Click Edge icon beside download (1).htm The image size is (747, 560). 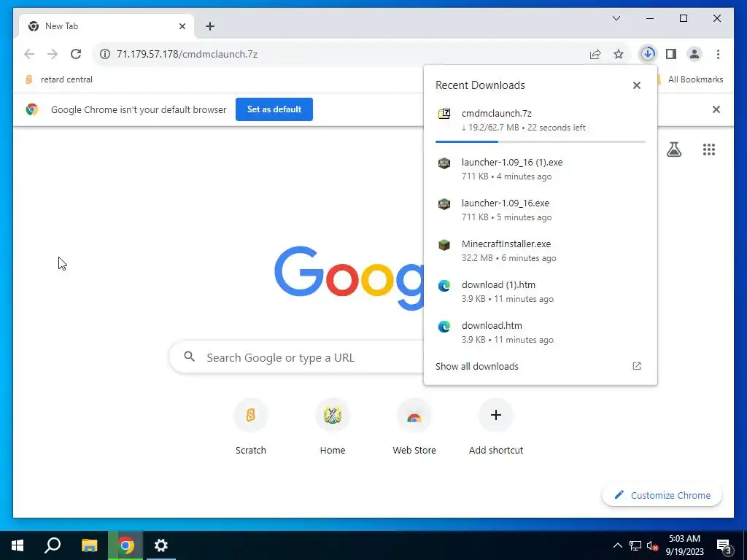(444, 286)
